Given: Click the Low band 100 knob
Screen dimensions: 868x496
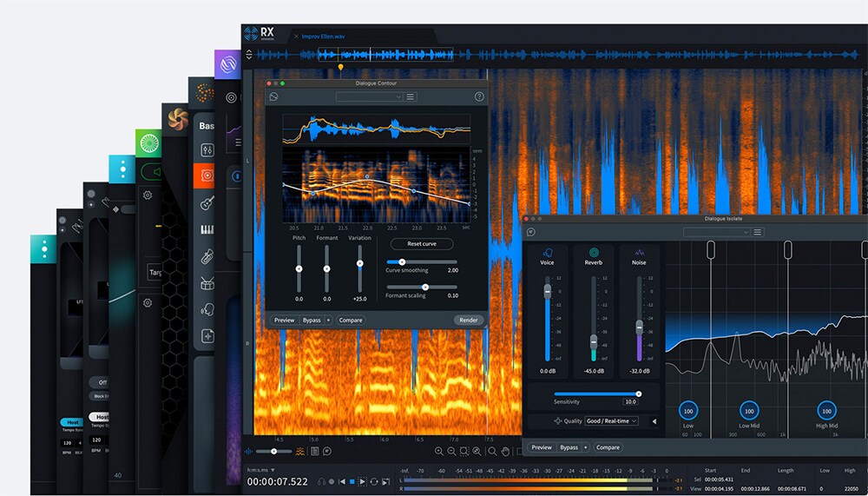Looking at the screenshot, I should click(x=688, y=411).
